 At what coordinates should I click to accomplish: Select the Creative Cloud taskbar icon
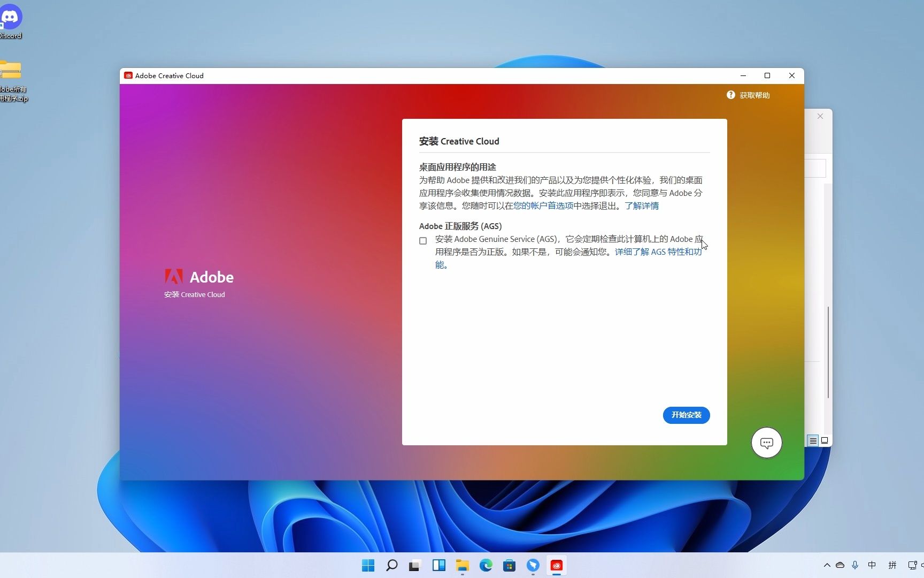[x=556, y=565]
